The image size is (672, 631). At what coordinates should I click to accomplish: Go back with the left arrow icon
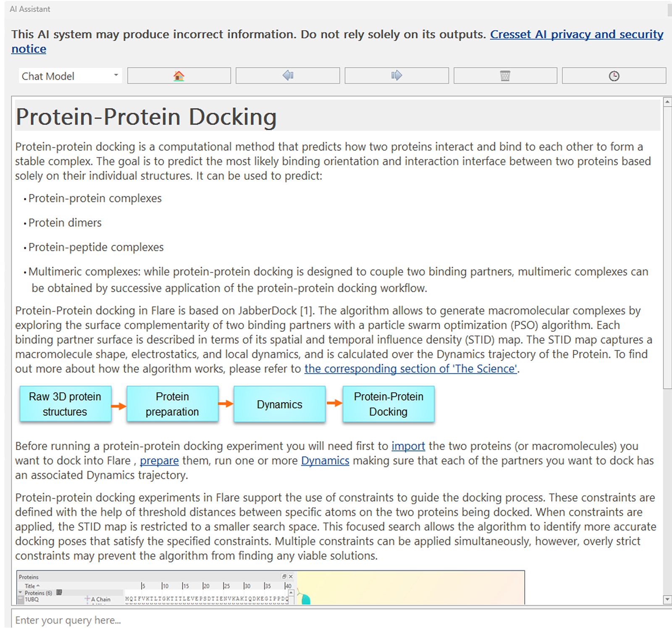[288, 76]
